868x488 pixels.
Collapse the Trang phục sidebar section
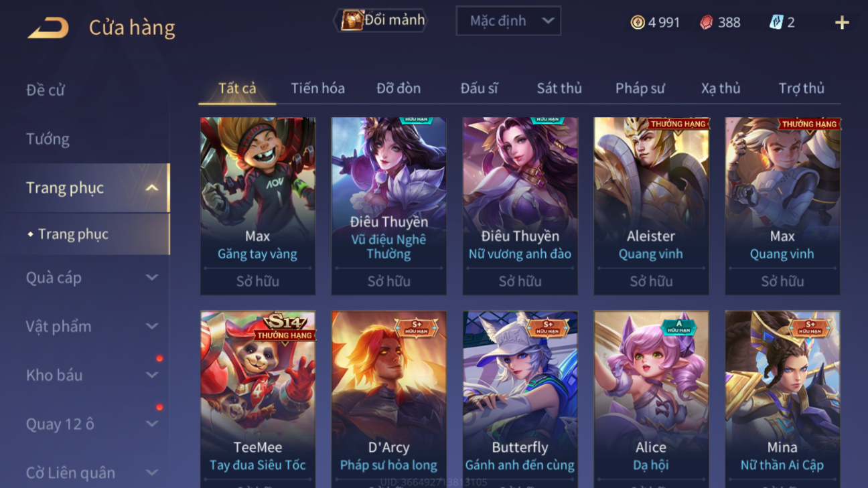[x=152, y=188]
